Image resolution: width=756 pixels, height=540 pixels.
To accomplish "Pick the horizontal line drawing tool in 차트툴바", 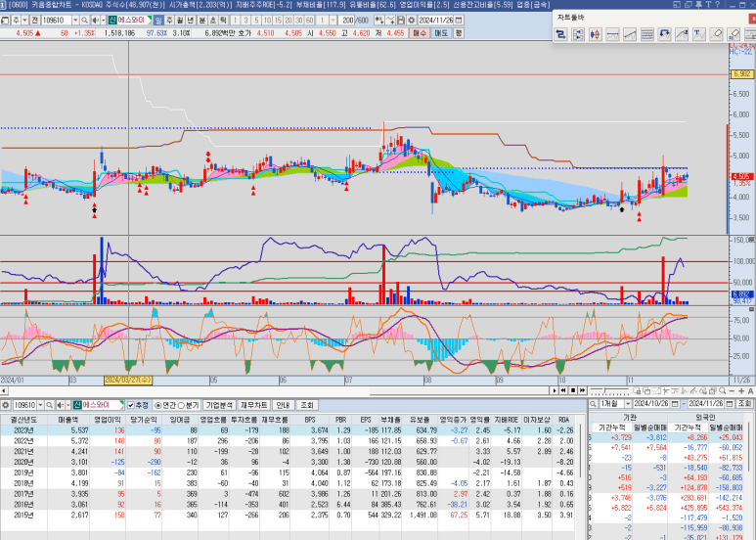I will pos(612,34).
